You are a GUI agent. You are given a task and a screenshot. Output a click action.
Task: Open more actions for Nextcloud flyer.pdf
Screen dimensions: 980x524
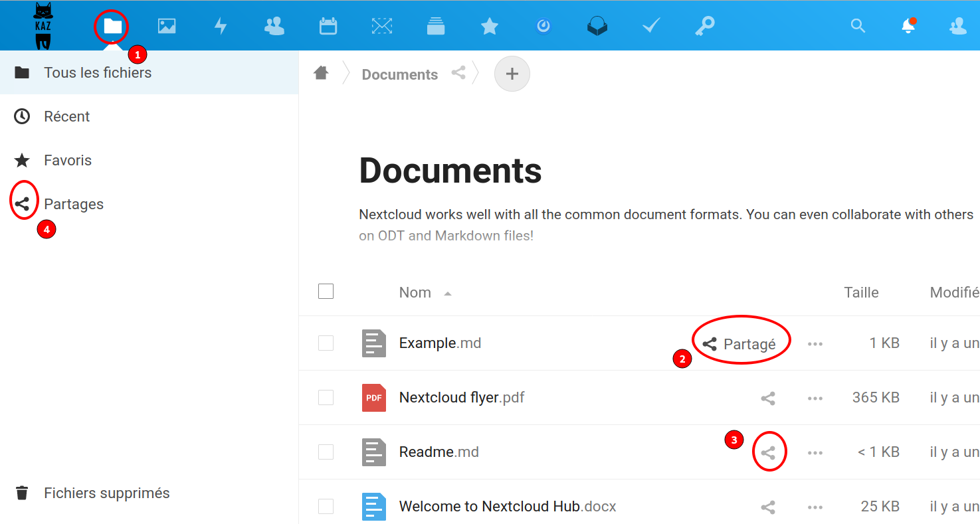[x=815, y=398]
